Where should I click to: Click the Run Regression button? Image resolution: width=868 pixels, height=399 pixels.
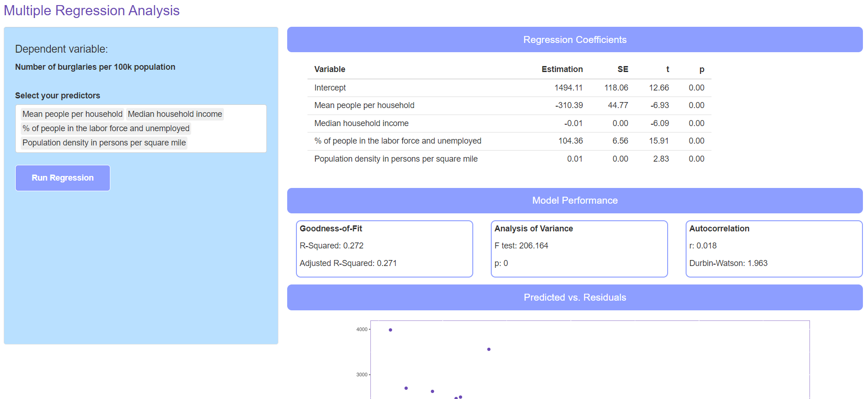[63, 178]
